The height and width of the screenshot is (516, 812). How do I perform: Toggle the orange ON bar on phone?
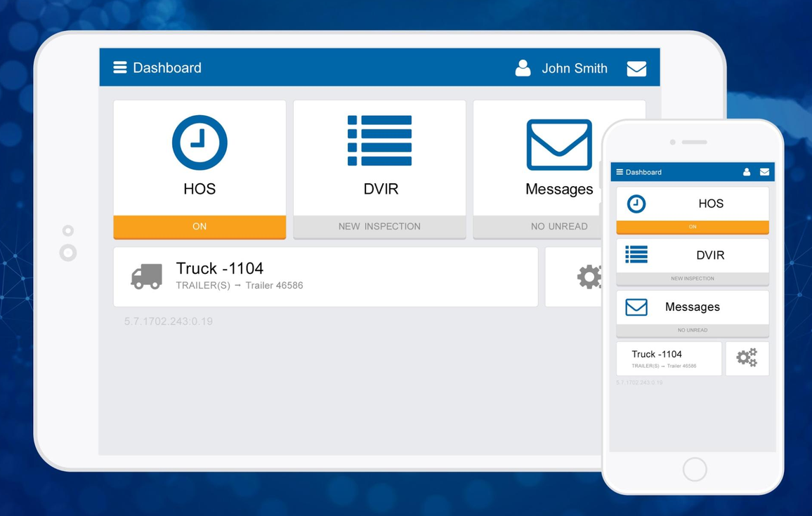pos(693,227)
